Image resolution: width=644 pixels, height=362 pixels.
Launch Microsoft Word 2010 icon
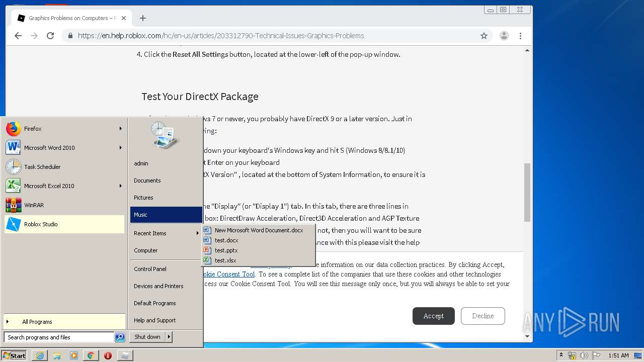pyautogui.click(x=13, y=148)
